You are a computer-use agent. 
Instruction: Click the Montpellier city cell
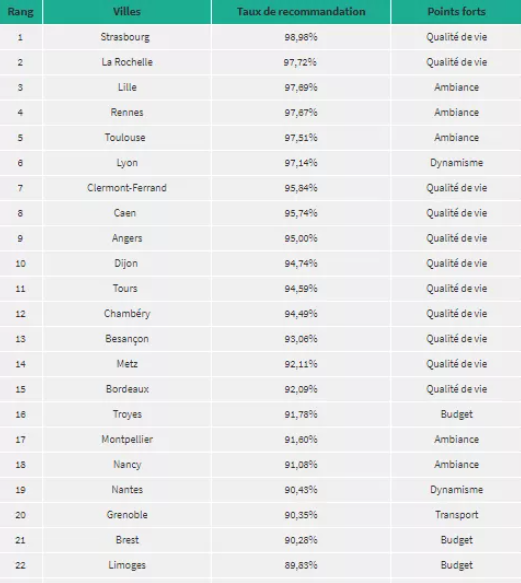click(x=127, y=439)
